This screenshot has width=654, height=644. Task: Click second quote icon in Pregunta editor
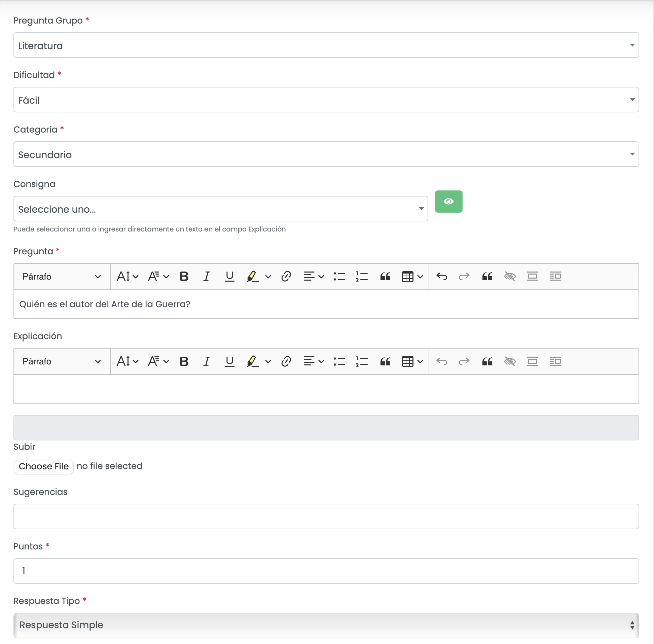click(x=487, y=277)
